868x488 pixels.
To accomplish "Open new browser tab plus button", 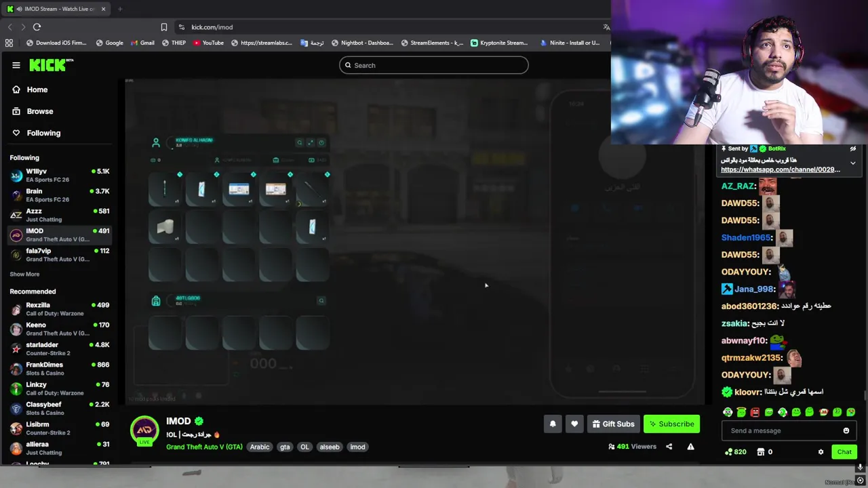I will [x=119, y=9].
